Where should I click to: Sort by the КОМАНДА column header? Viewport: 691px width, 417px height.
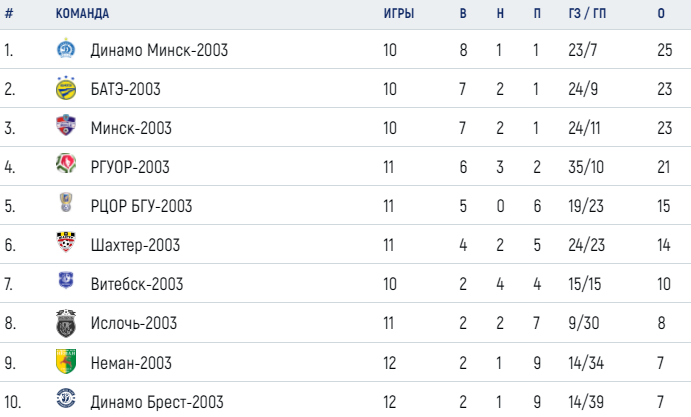tap(82, 14)
